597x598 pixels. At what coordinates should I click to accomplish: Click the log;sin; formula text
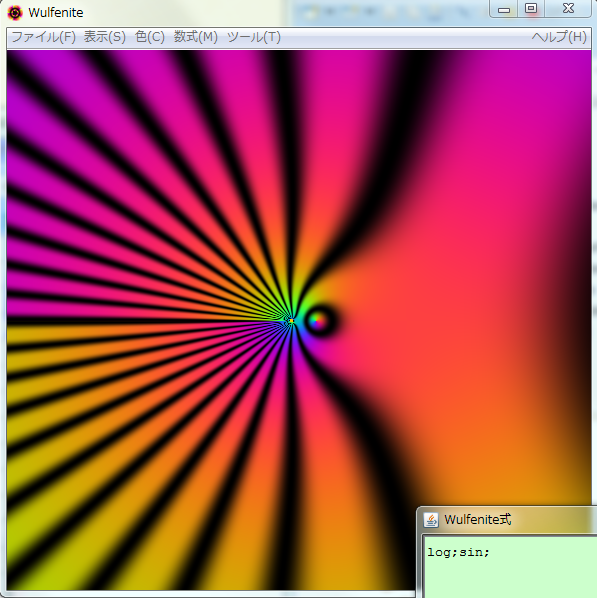coord(459,552)
